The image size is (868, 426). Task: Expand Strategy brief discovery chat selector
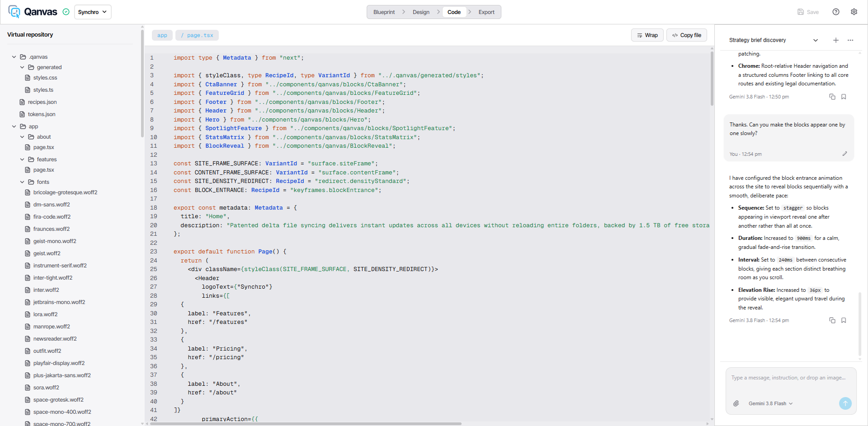(774, 40)
